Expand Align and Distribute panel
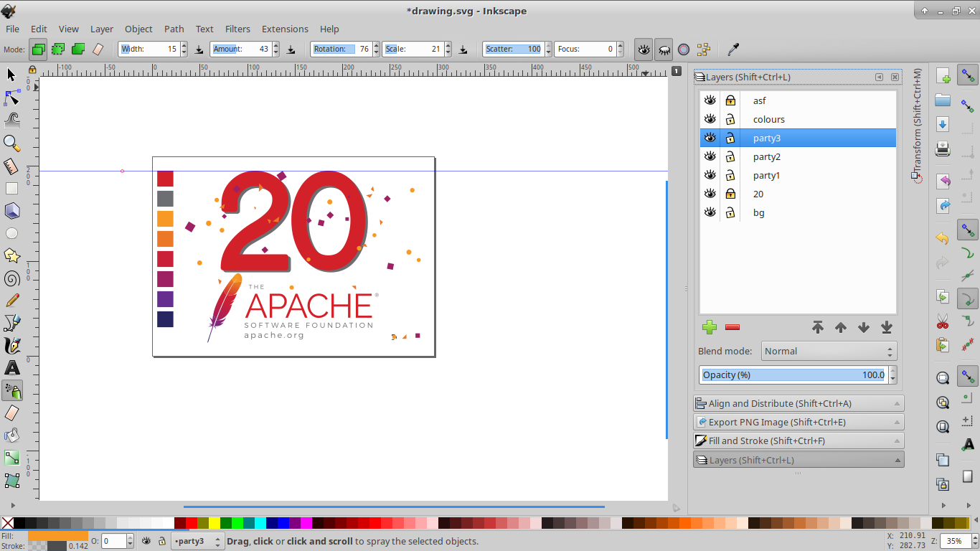This screenshot has width=980, height=551. click(798, 404)
